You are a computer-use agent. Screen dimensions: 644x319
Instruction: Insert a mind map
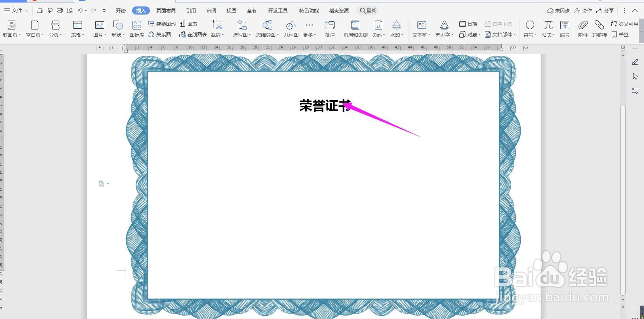[267, 29]
